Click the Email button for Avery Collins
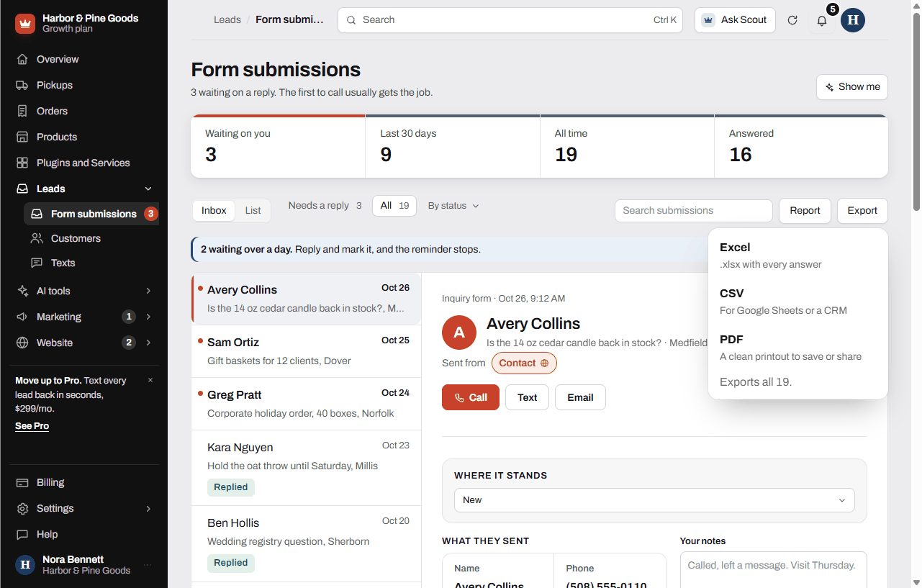This screenshot has width=922, height=588. coord(580,397)
